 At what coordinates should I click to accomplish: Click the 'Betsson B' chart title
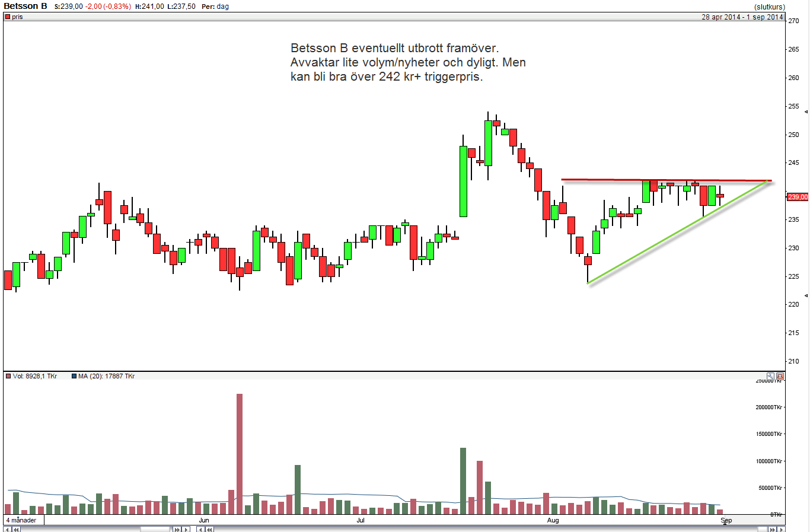click(25, 6)
